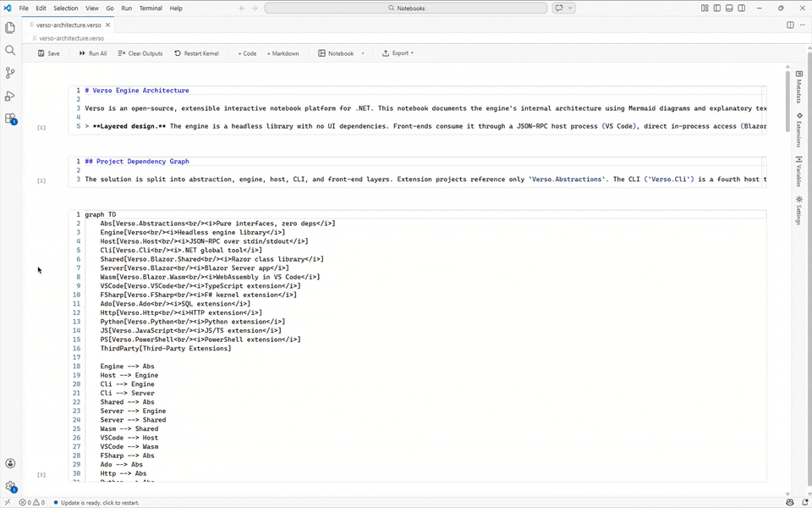The width and height of the screenshot is (812, 508).
Task: Click the Restart Kernel toolbar button
Action: click(x=196, y=53)
